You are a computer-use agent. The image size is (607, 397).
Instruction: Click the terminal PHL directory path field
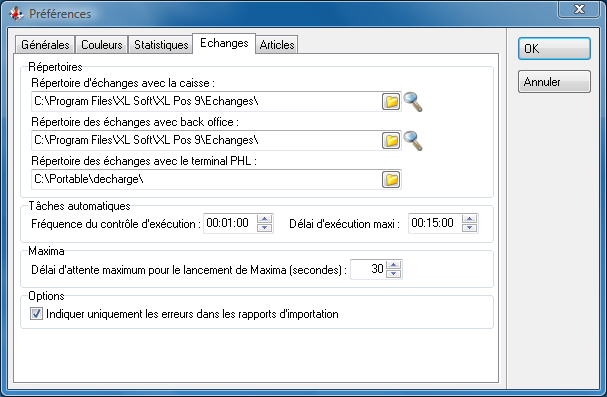tap(206, 180)
